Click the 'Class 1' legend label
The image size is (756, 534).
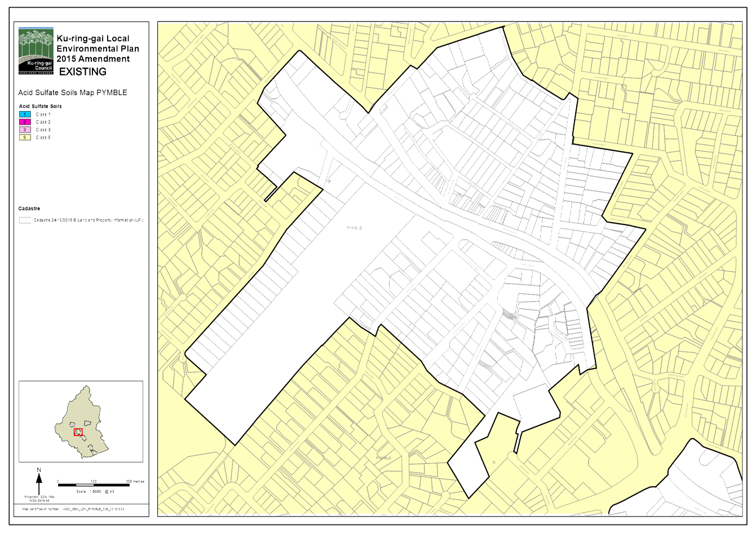pos(43,114)
